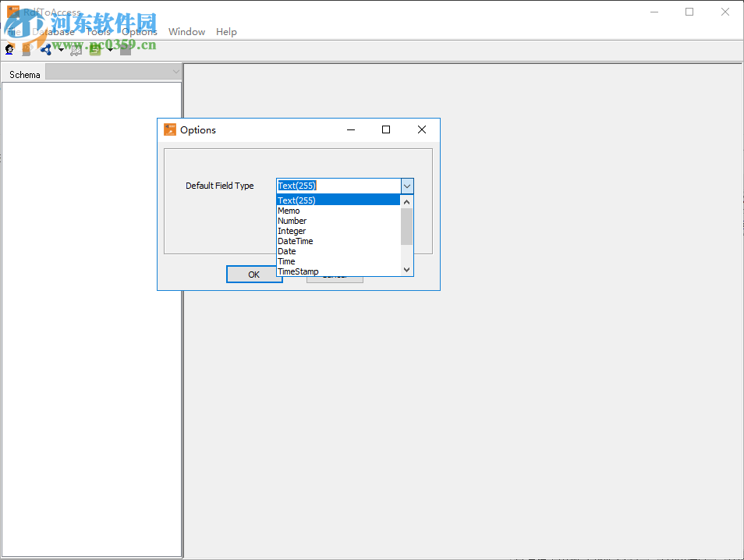Click the export table toolbar icon
Image resolution: width=744 pixels, height=560 pixels.
[75, 49]
